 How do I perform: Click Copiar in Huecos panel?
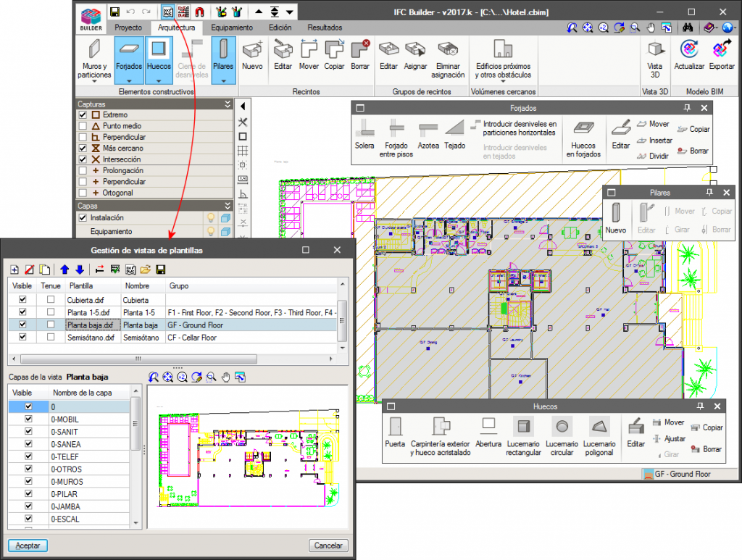(x=707, y=427)
